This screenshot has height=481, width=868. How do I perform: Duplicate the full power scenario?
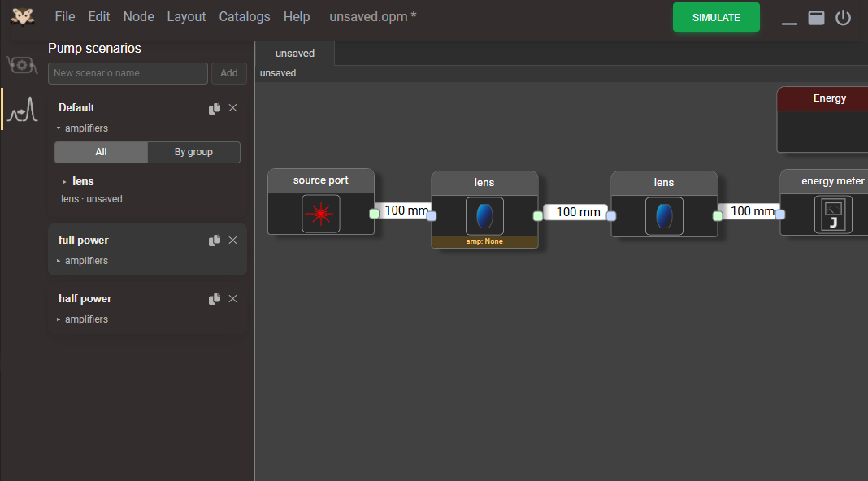click(x=215, y=240)
